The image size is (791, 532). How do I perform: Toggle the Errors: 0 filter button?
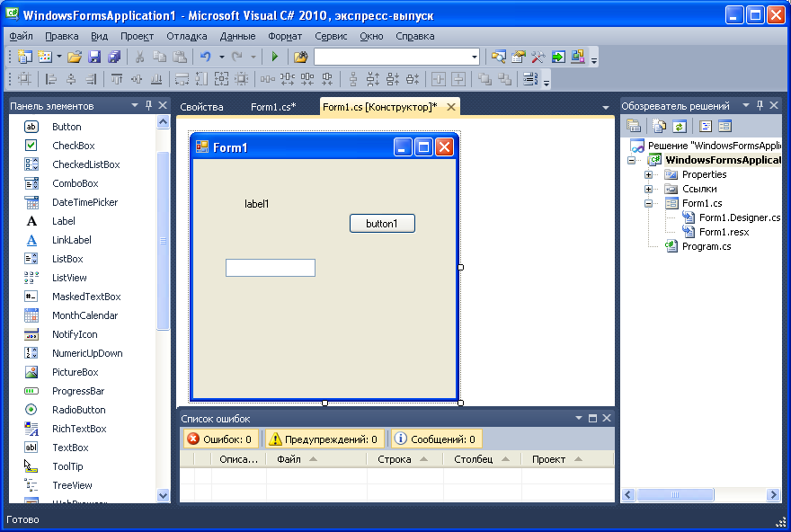click(x=220, y=439)
